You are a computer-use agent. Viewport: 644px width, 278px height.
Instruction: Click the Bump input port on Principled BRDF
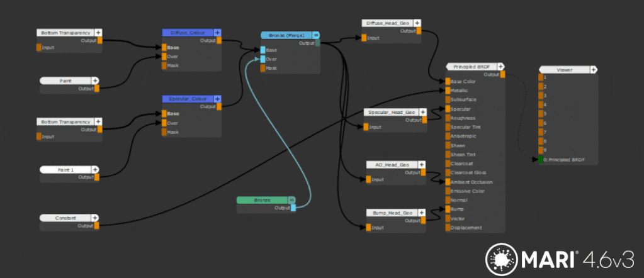[x=448, y=209]
